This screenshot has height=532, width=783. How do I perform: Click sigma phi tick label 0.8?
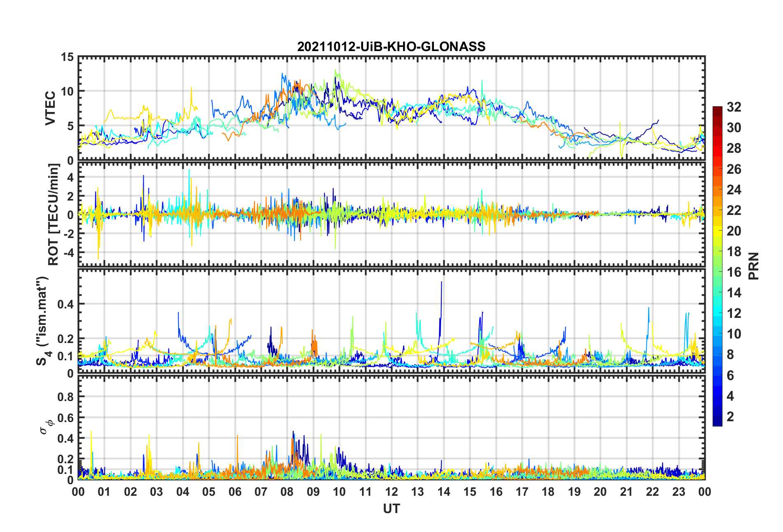[x=66, y=397]
